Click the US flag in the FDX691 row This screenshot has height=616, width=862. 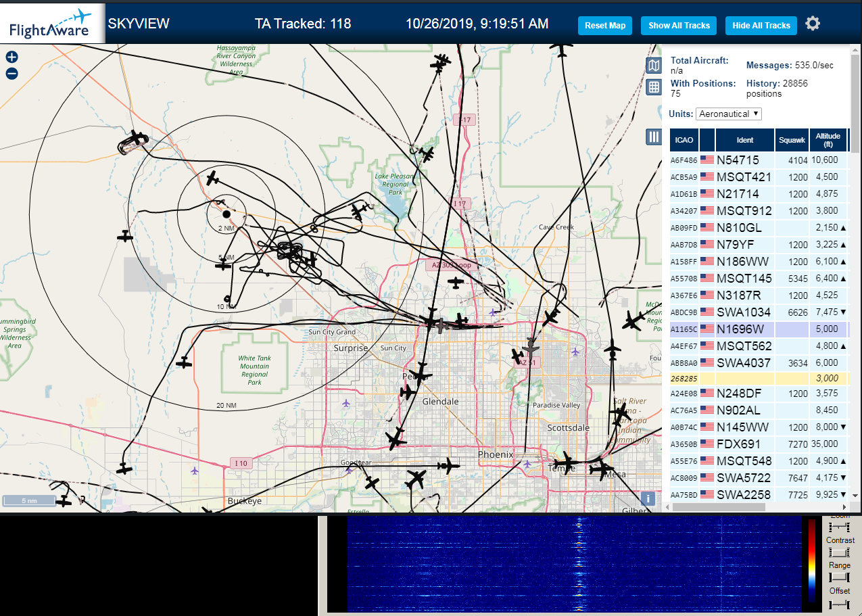click(x=707, y=444)
